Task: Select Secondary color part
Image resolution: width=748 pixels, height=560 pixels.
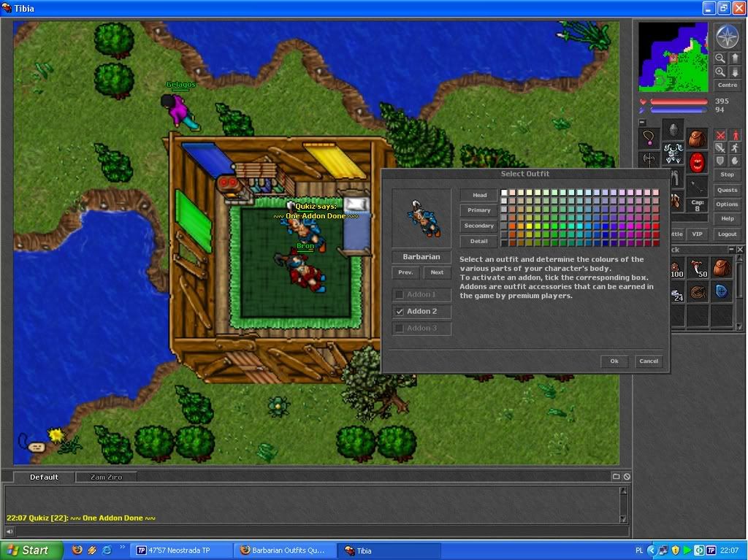Action: [479, 226]
